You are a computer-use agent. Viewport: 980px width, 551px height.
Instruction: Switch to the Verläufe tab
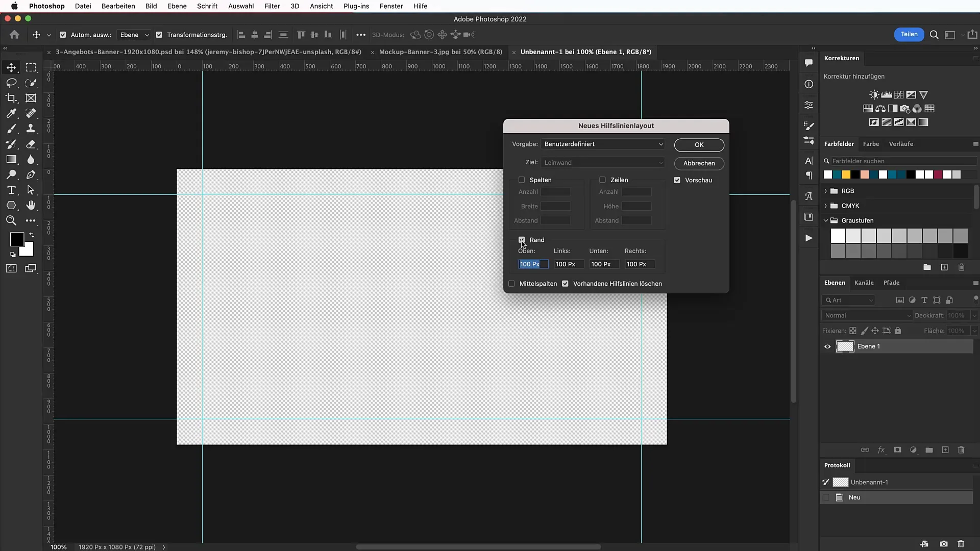coord(901,144)
